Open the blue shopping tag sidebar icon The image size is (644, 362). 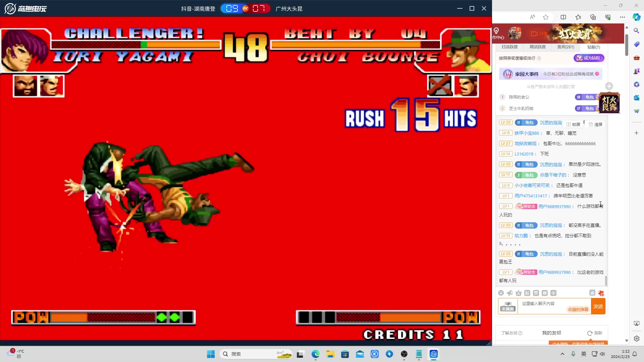636,44
